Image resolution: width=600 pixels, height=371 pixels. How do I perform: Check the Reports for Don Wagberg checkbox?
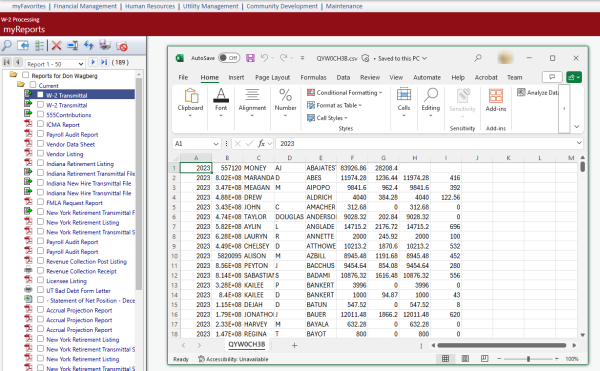[x=26, y=75]
